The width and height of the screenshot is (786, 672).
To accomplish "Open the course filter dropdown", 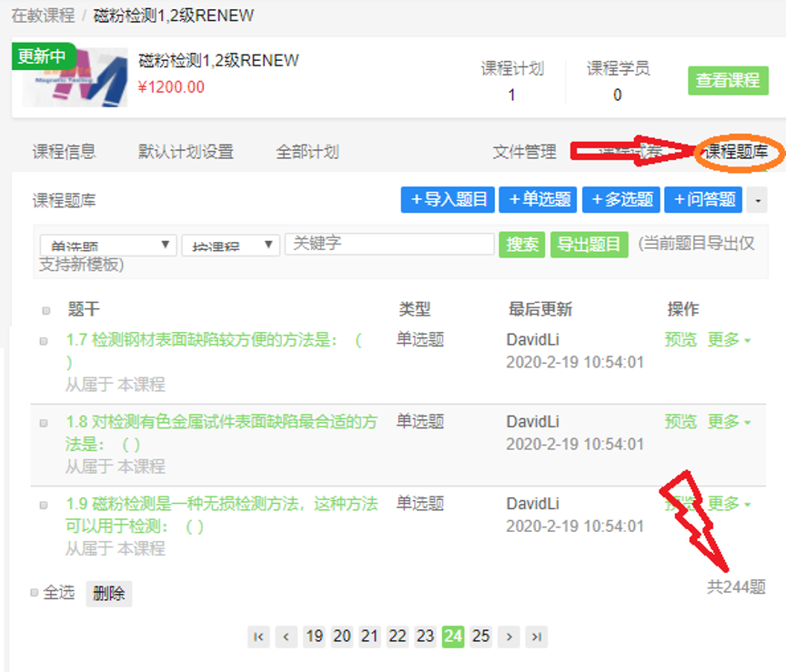I will point(230,246).
